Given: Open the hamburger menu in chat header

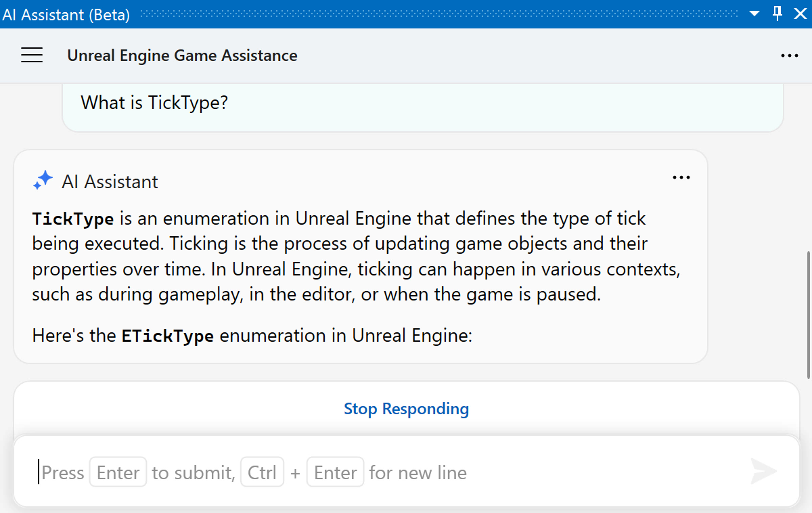Looking at the screenshot, I should 32,55.
